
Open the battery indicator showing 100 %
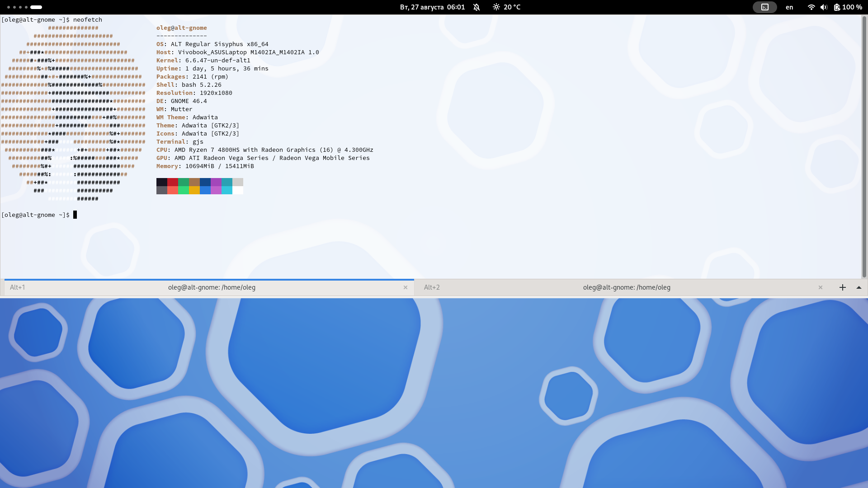(848, 7)
